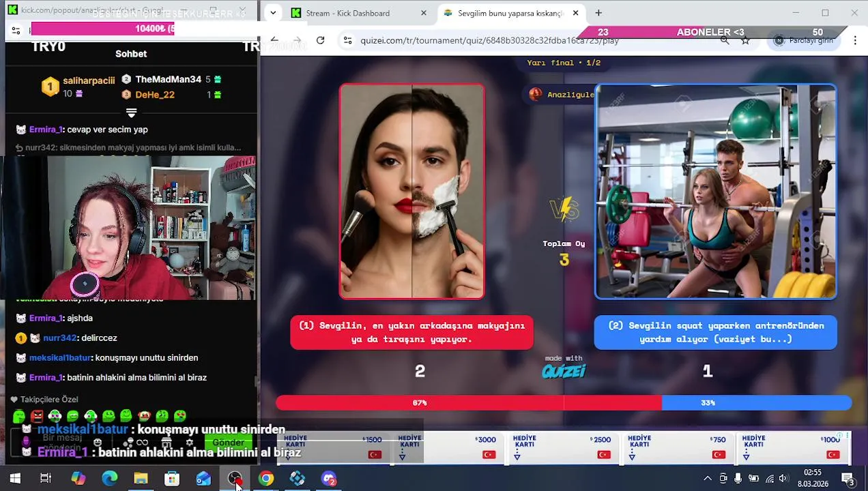Vote for the gym squat image
Image resolution: width=868 pixels, height=491 pixels.
(716, 192)
